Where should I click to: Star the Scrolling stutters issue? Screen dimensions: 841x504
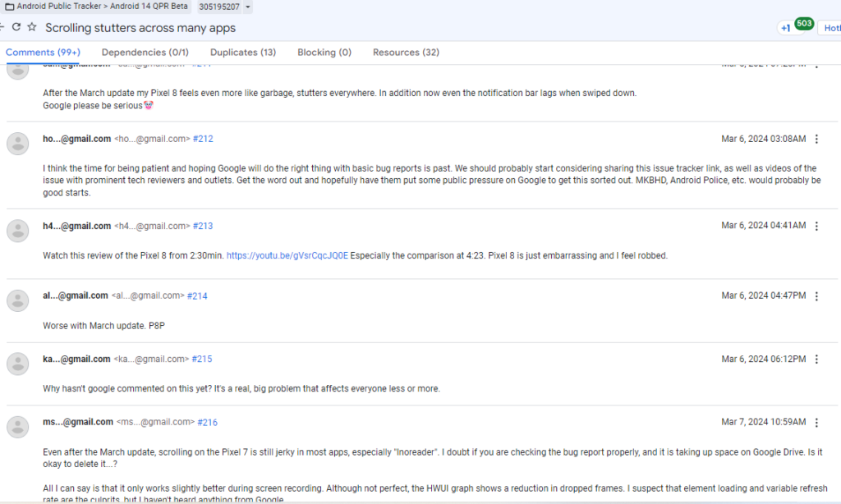click(x=32, y=27)
